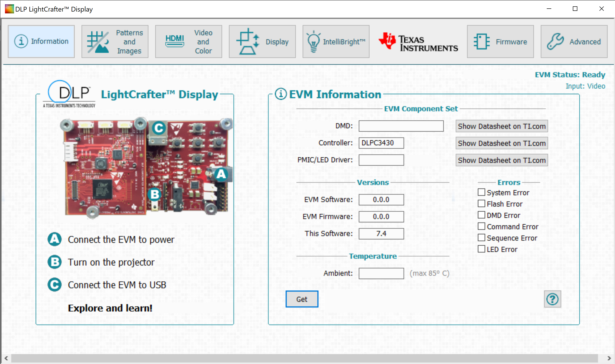615x364 pixels.
Task: Click marker C on the board image
Action: (x=159, y=128)
